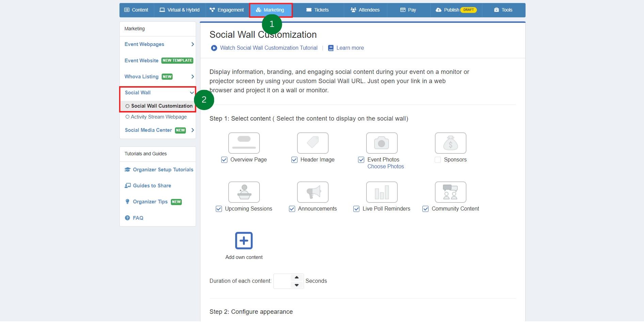Open Tools via its briefcase icon
The width and height of the screenshot is (644, 322).
(x=496, y=10)
